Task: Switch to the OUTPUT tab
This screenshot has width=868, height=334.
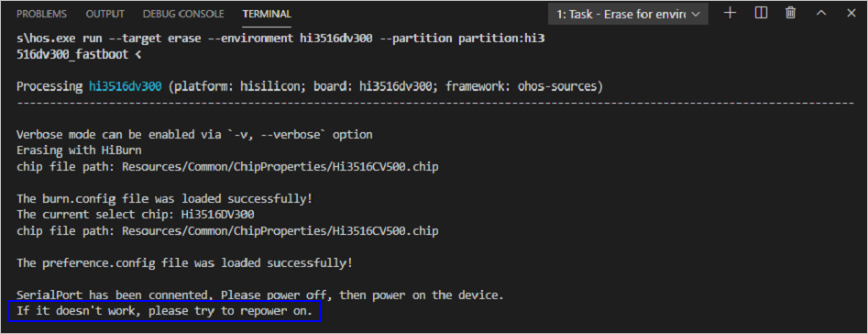Action: (x=105, y=14)
